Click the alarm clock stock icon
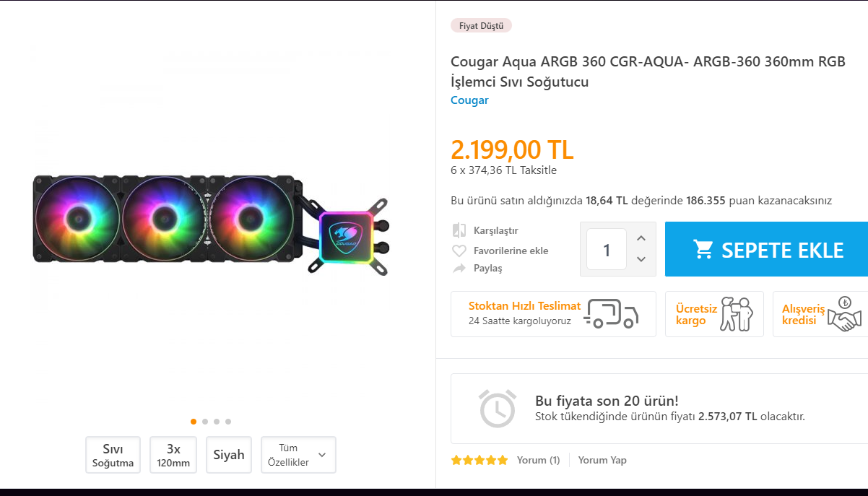Viewport: 868px width, 496px height. tap(498, 409)
